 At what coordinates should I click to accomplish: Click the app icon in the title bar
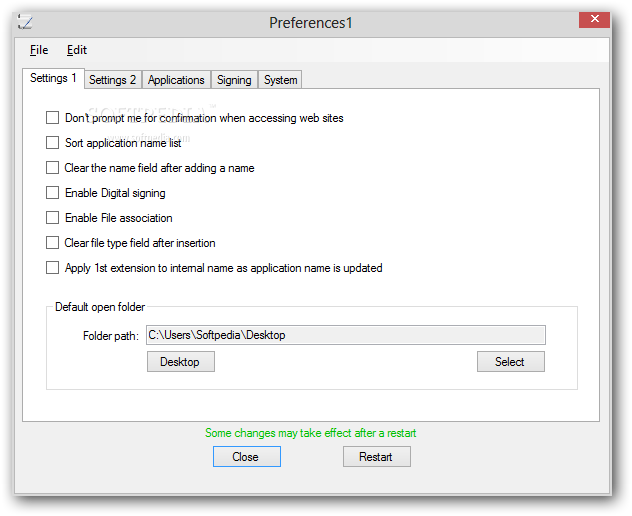[25, 22]
